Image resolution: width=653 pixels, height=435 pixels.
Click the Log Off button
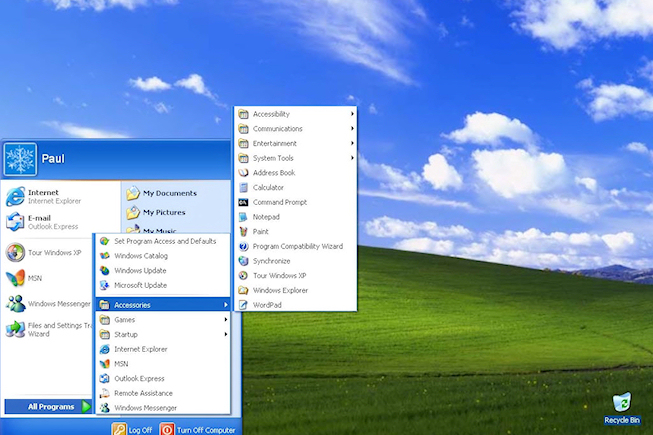(132, 430)
